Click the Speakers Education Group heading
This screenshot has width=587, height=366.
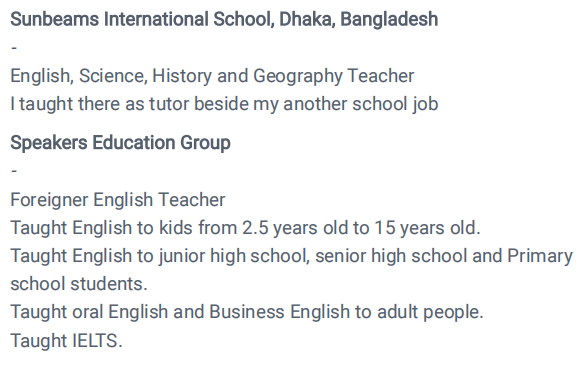(x=120, y=143)
